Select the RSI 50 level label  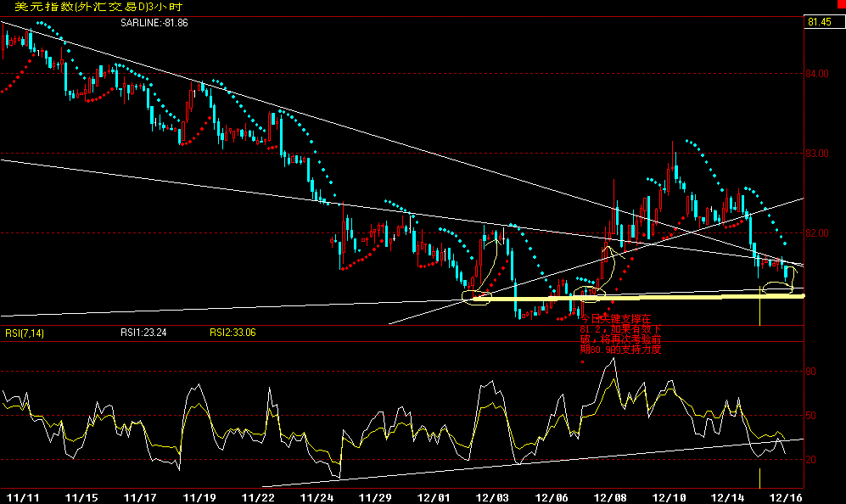point(813,416)
